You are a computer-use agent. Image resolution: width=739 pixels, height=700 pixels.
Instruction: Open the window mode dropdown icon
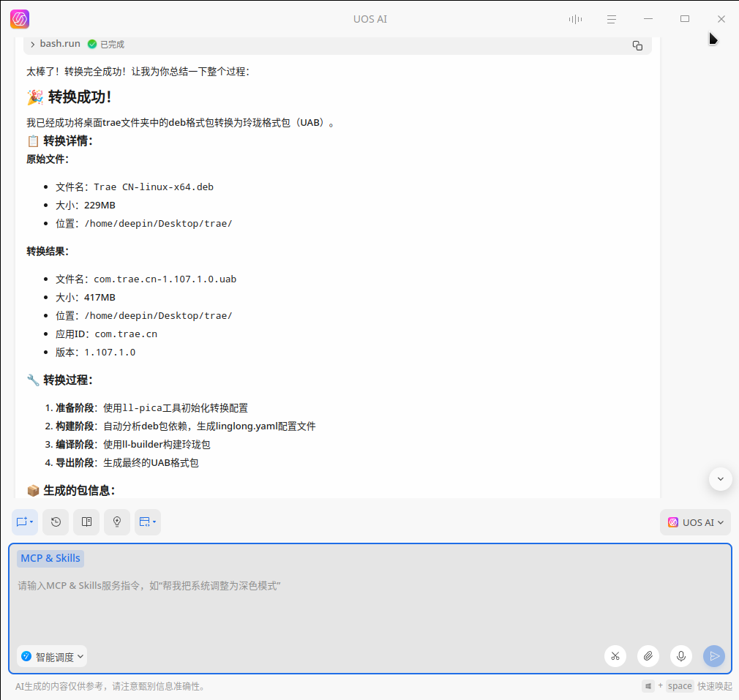(148, 522)
